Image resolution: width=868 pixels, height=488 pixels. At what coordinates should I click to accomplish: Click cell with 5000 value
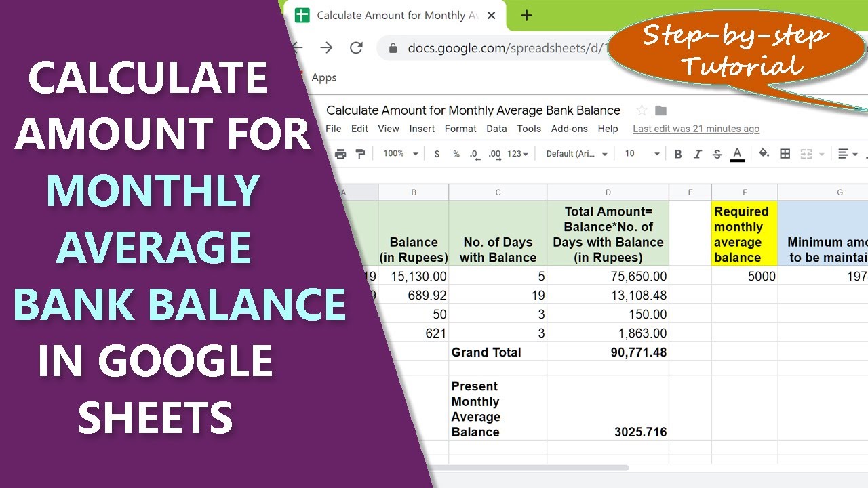click(745, 276)
